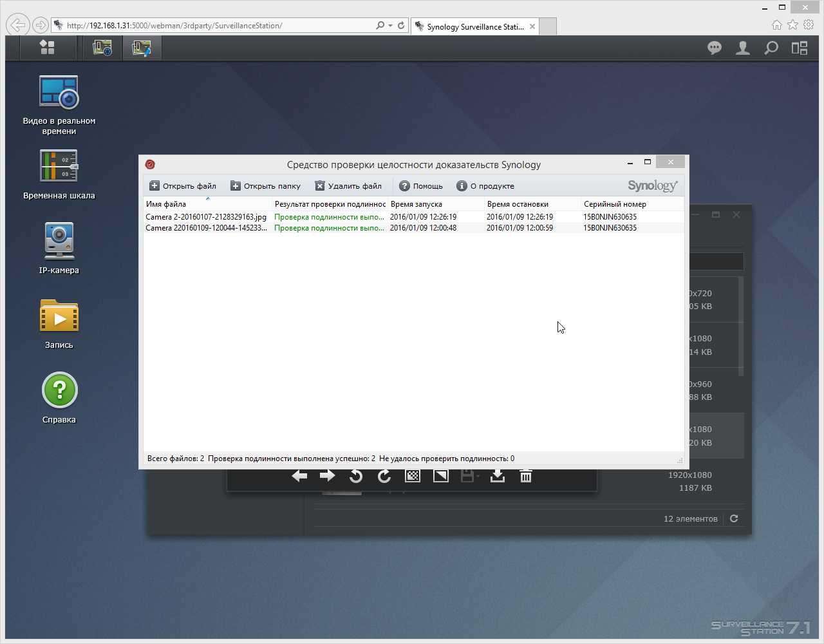This screenshot has width=824, height=644.
Task: Go back in the browser
Action: (18, 25)
